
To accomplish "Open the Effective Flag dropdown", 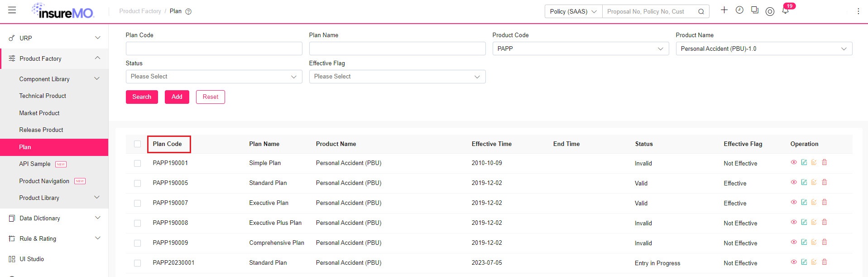I will pyautogui.click(x=397, y=77).
